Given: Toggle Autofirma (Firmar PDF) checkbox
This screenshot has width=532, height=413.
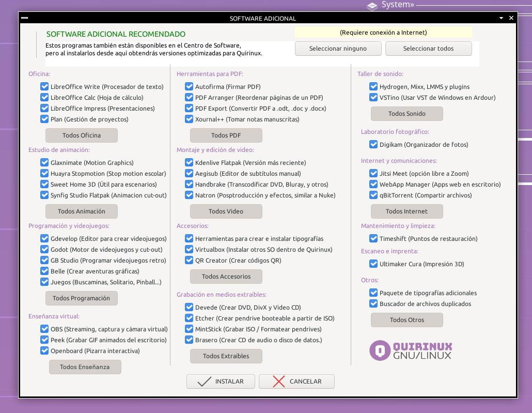Looking at the screenshot, I should tap(189, 86).
